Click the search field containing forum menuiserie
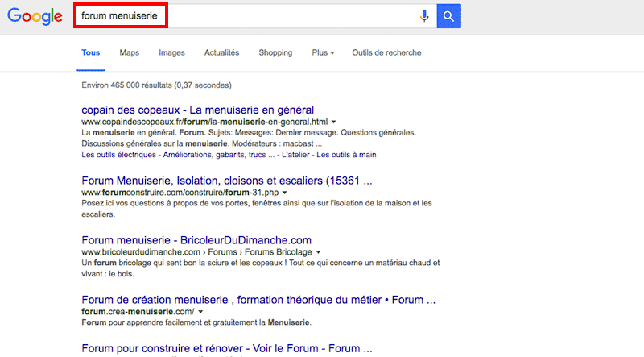The width and height of the screenshot is (644, 357). pos(242,15)
